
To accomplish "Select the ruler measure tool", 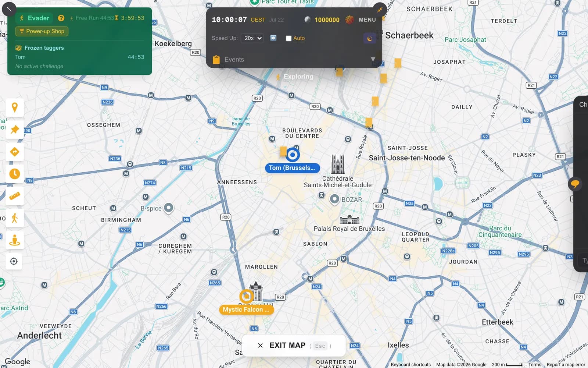I will (15, 196).
